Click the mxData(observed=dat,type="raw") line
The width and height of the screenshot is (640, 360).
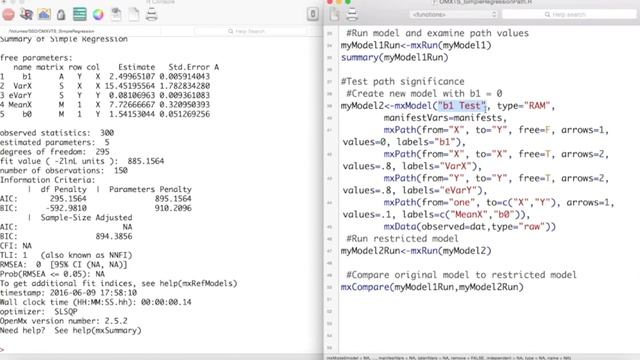(x=469, y=227)
